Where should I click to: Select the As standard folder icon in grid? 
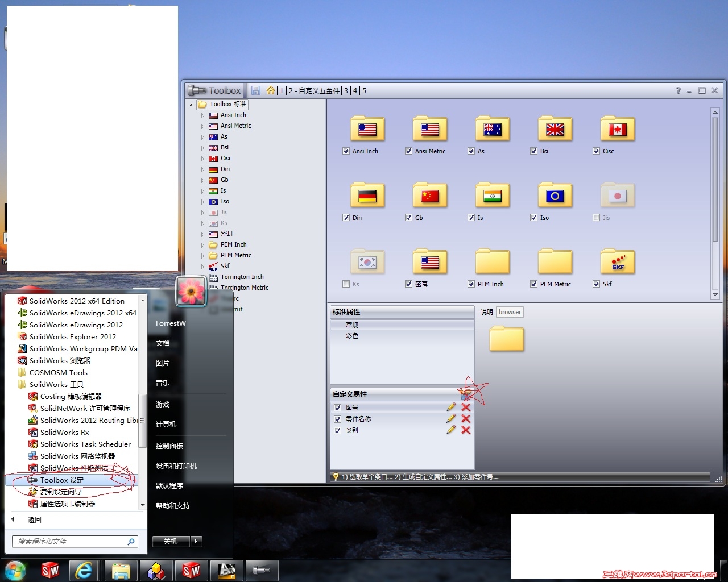(493, 129)
